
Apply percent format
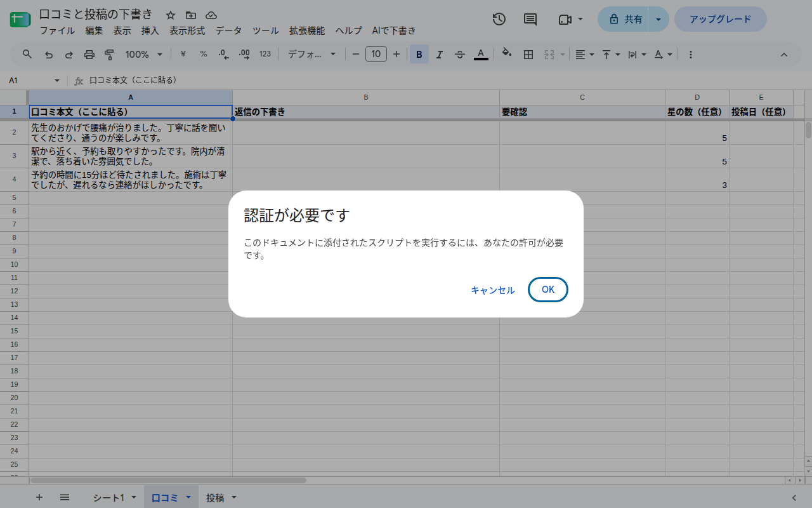click(204, 54)
